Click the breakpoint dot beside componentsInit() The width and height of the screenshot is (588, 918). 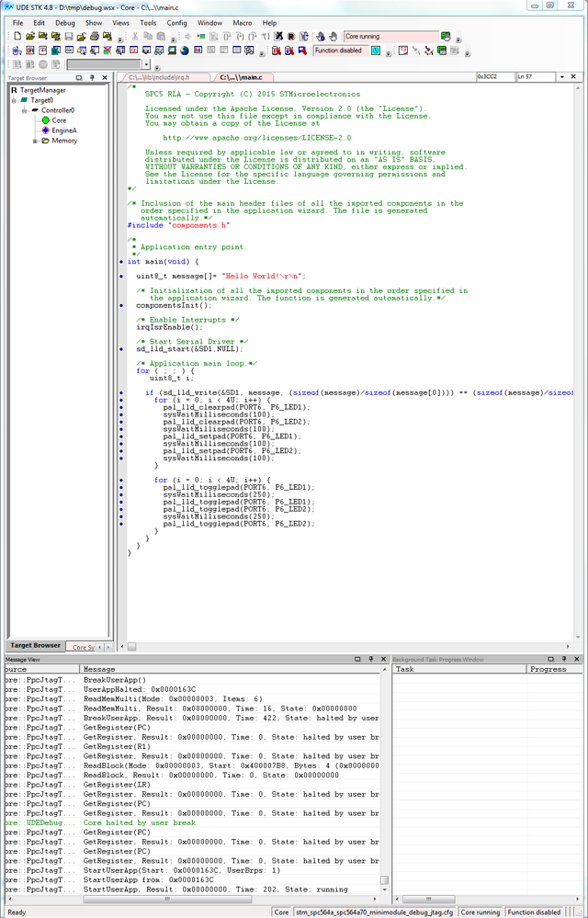tap(121, 305)
